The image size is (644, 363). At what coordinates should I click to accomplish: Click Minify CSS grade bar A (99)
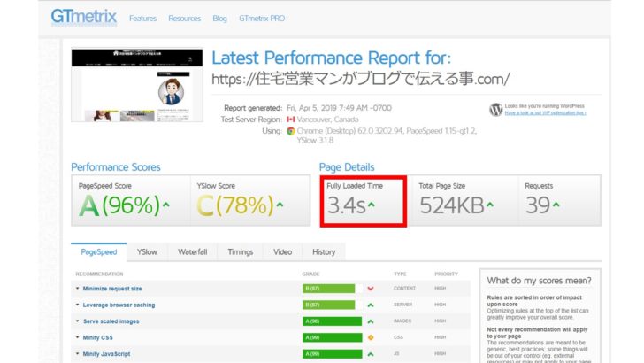pyautogui.click(x=333, y=337)
